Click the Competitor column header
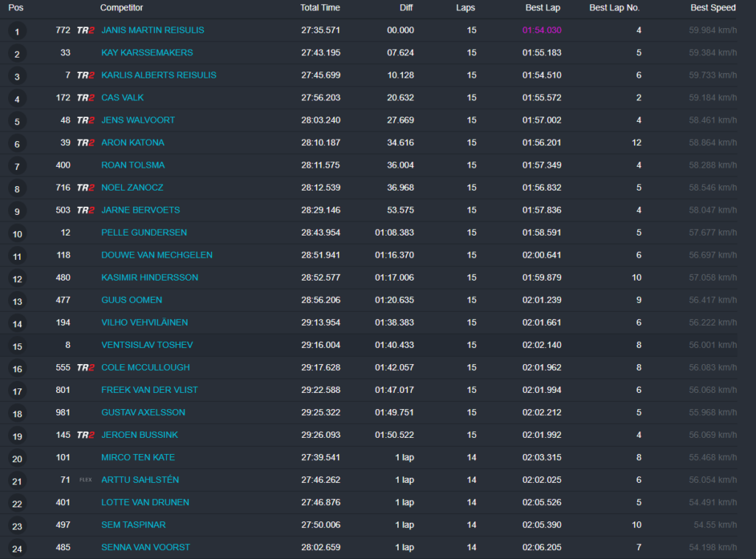Image resolution: width=756 pixels, height=559 pixels. pos(122,8)
